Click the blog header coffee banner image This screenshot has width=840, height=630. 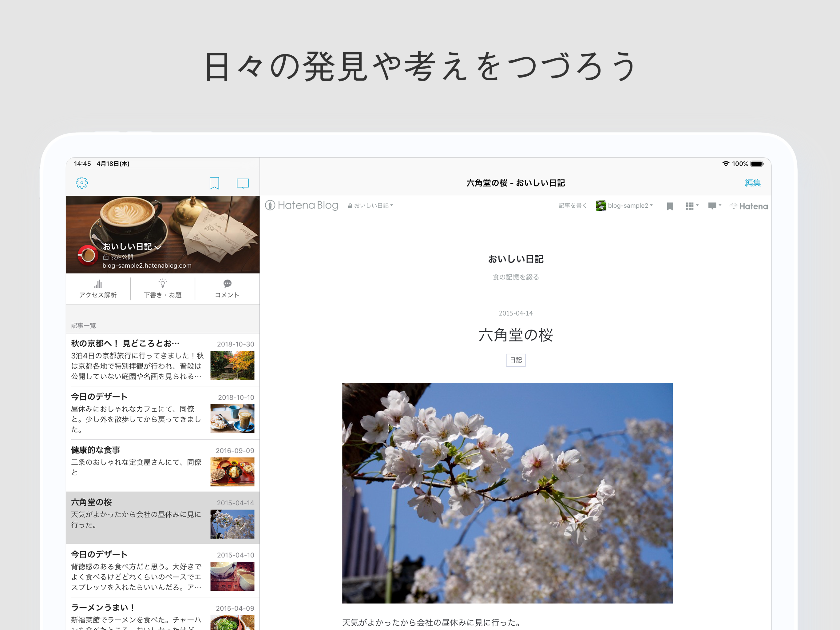tap(163, 234)
